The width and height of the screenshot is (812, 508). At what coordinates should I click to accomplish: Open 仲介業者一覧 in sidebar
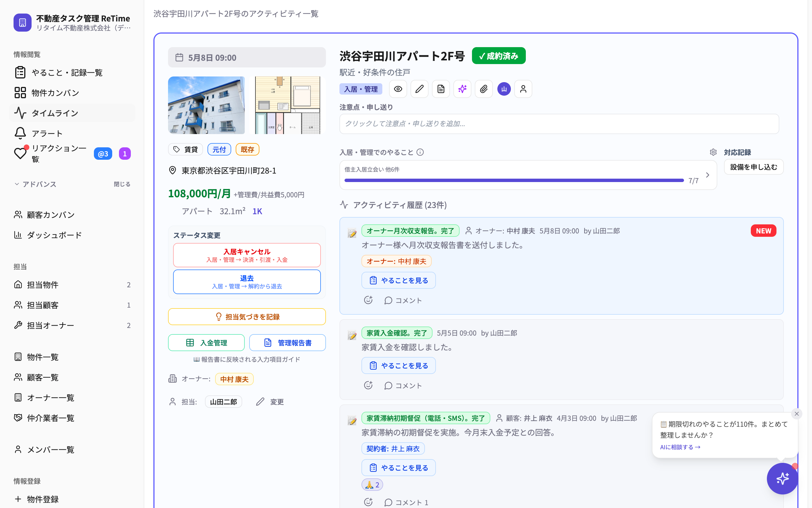pos(72,418)
